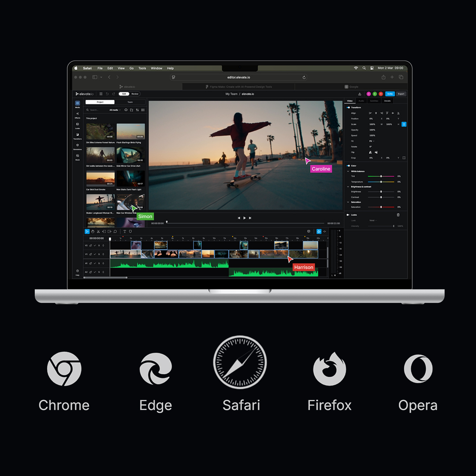Toggle the check mark on track V1
Screen dimensions: 476x476
(x=95, y=254)
